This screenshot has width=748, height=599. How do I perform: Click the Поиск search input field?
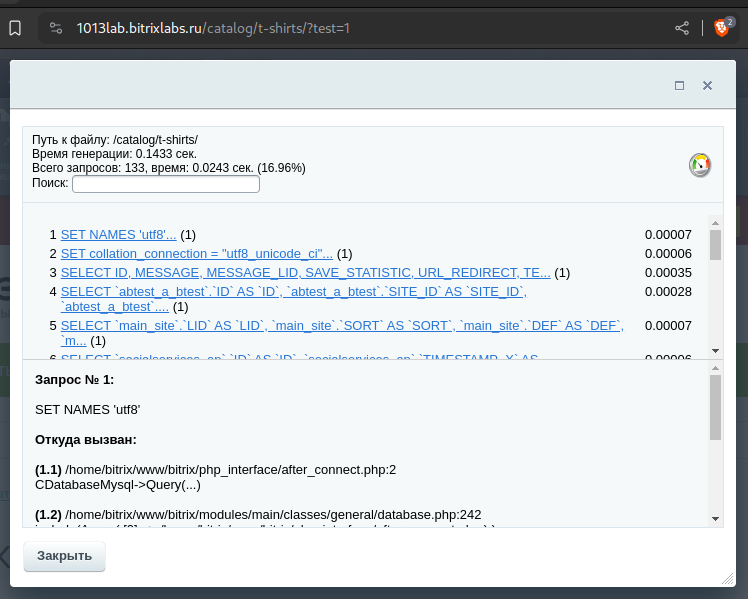pos(166,184)
